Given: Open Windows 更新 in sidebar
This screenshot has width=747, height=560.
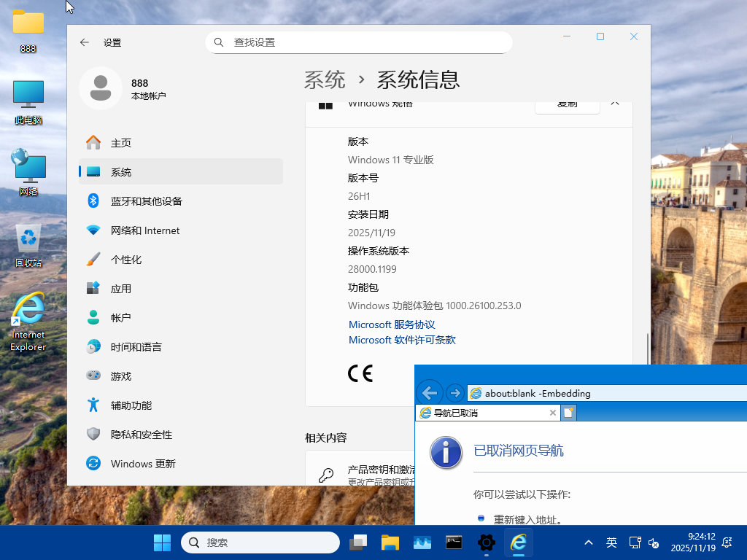Looking at the screenshot, I should tap(142, 464).
